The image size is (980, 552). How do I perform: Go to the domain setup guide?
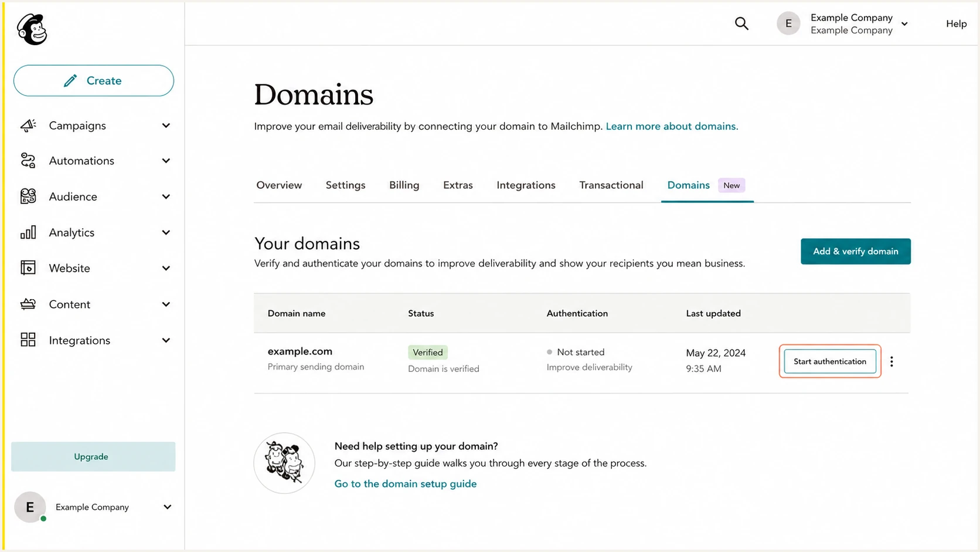coord(405,483)
